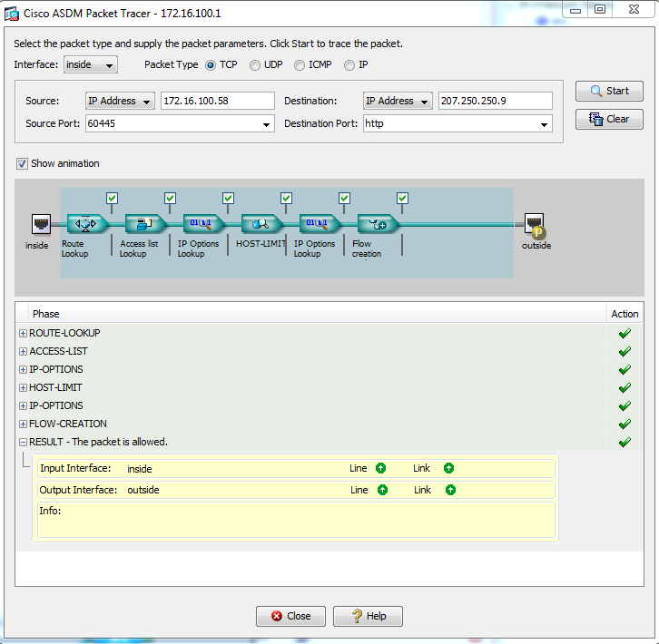Click the outside interface port icon
Image resolution: width=659 pixels, height=644 pixels.
535,225
